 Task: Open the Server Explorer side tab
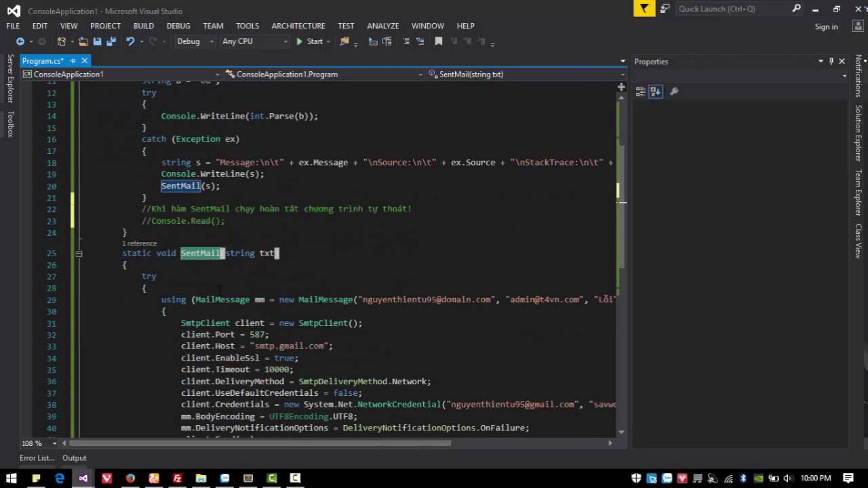click(10, 79)
